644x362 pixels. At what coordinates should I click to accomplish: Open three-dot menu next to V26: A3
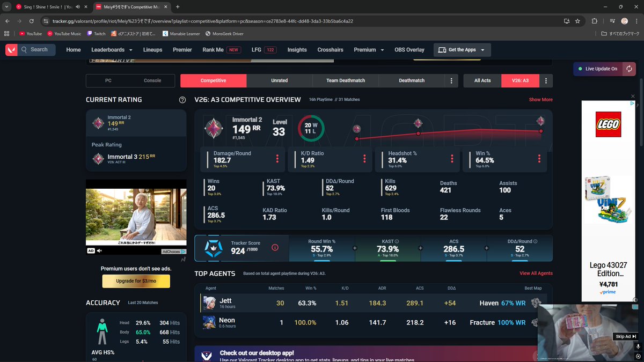click(x=546, y=80)
